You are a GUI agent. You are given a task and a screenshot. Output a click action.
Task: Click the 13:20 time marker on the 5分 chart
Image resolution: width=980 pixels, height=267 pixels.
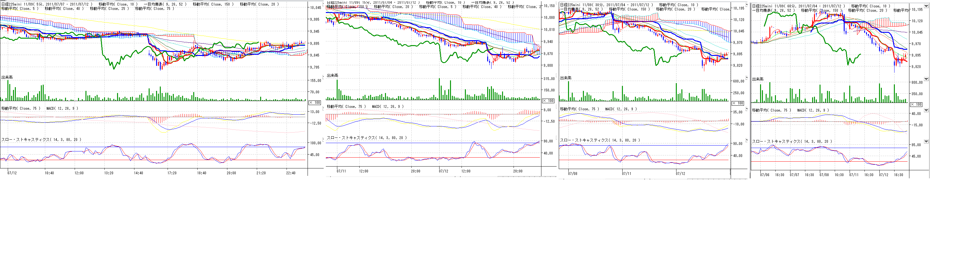(x=108, y=173)
